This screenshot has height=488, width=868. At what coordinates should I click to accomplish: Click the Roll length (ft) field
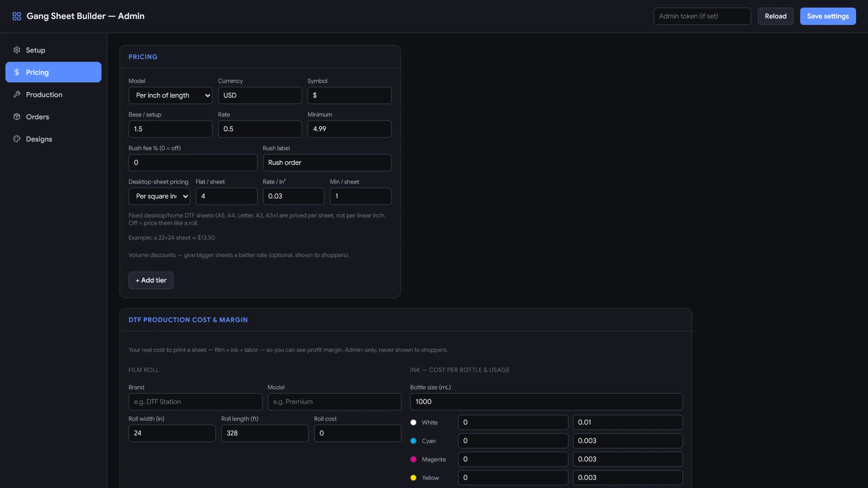(x=265, y=433)
